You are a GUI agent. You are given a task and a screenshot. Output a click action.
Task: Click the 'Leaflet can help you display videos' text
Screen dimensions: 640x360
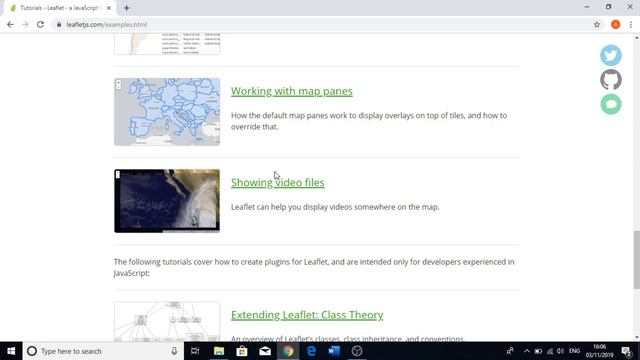[x=335, y=207]
